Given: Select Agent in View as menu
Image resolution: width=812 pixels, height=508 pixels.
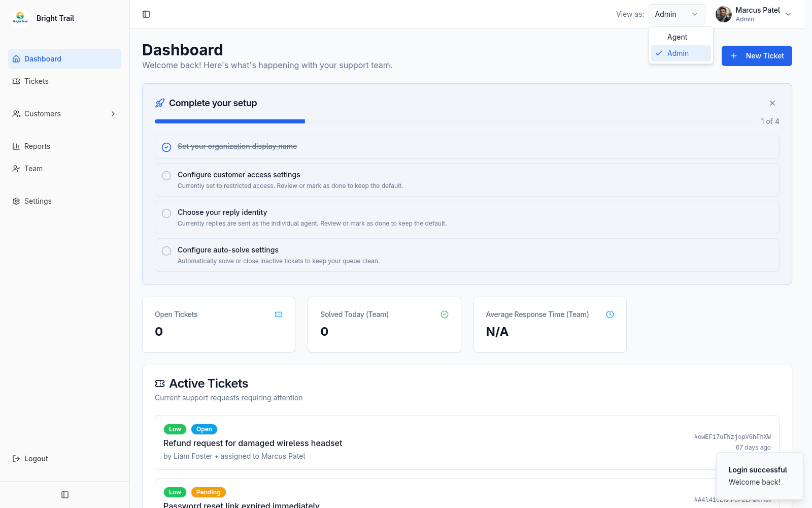Looking at the screenshot, I should 681,37.
